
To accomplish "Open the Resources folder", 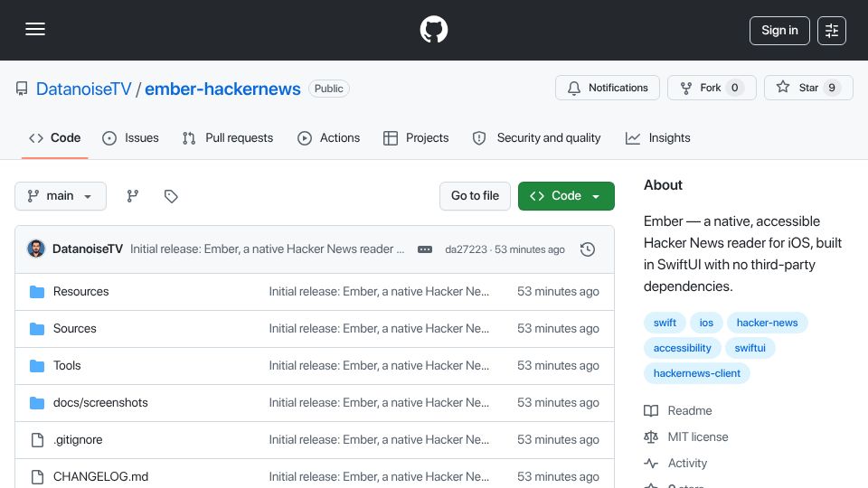I will (x=80, y=292).
